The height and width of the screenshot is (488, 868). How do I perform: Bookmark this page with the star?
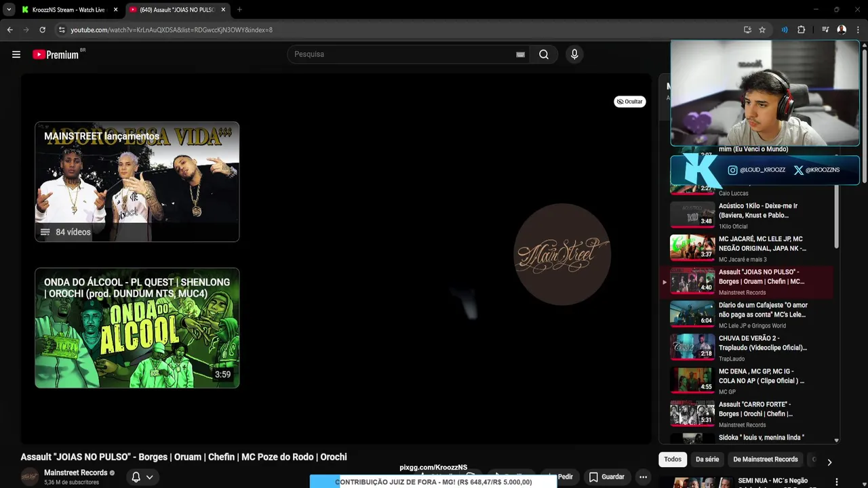pos(762,30)
